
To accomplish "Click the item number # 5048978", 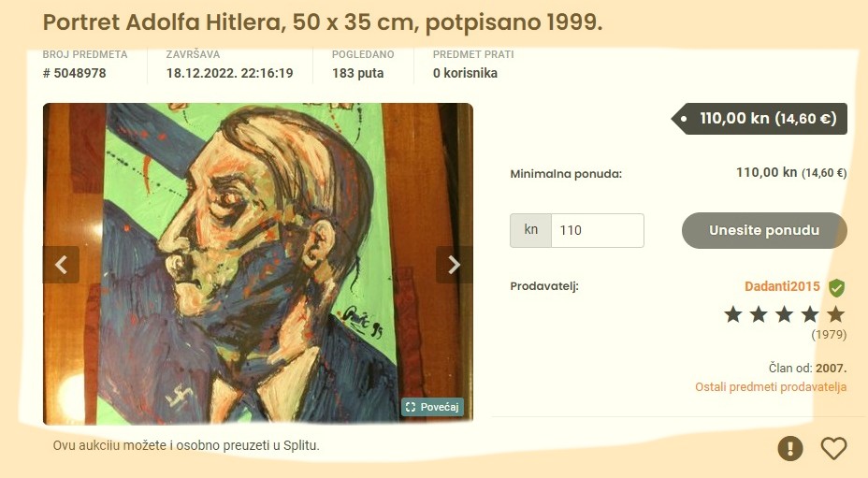I will 74,73.
